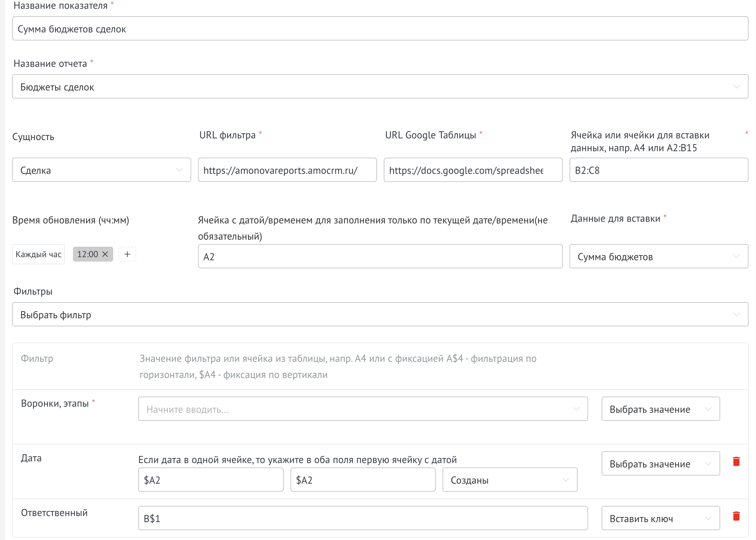Image resolution: width=756 pixels, height=540 pixels.
Task: Click the B$1 Ответственный input field
Action: coord(363,518)
